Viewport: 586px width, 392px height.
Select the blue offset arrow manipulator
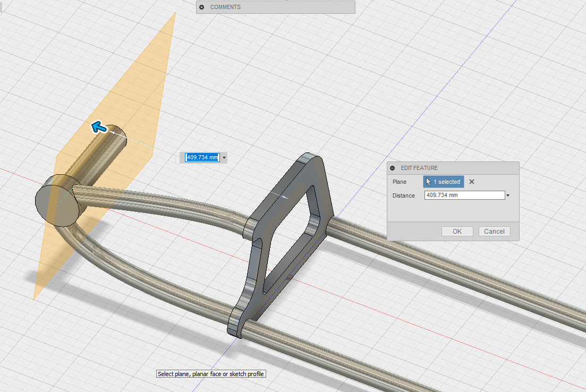pyautogui.click(x=97, y=126)
